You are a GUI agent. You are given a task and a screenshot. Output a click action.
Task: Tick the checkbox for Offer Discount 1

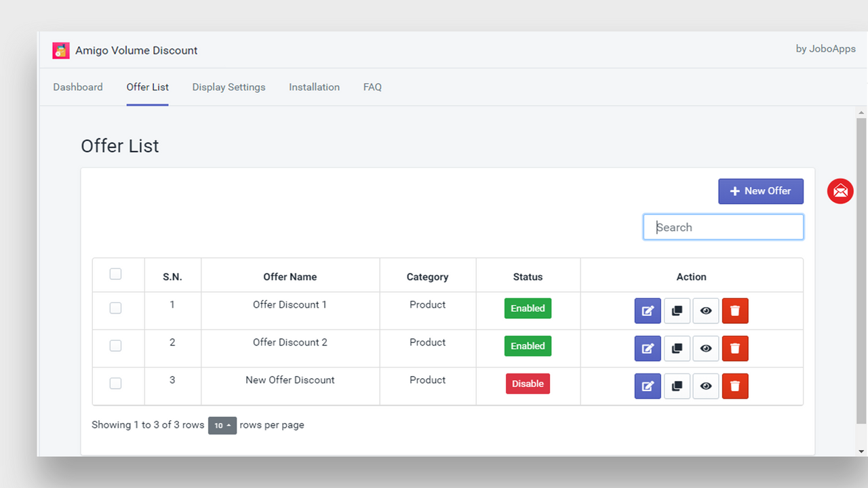tap(115, 308)
